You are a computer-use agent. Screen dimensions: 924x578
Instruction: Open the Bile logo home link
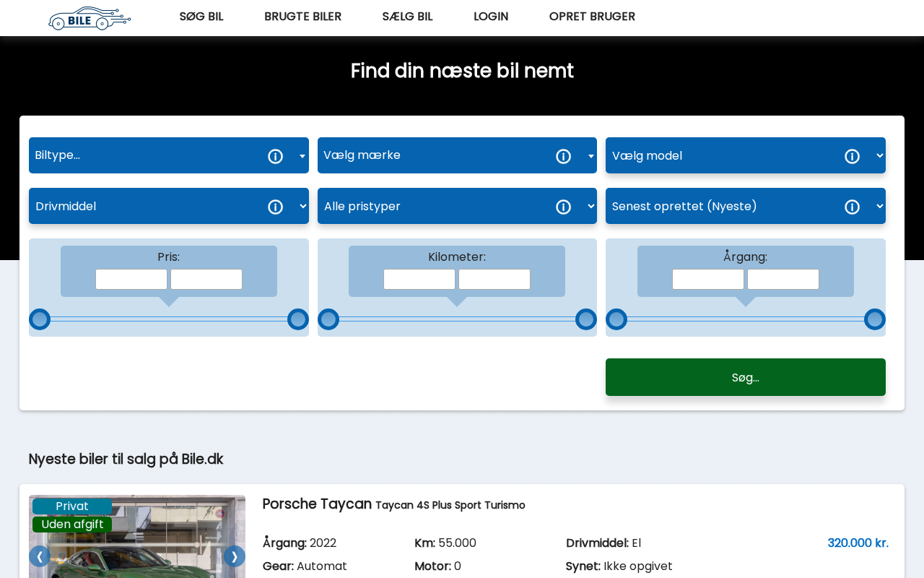coord(90,18)
